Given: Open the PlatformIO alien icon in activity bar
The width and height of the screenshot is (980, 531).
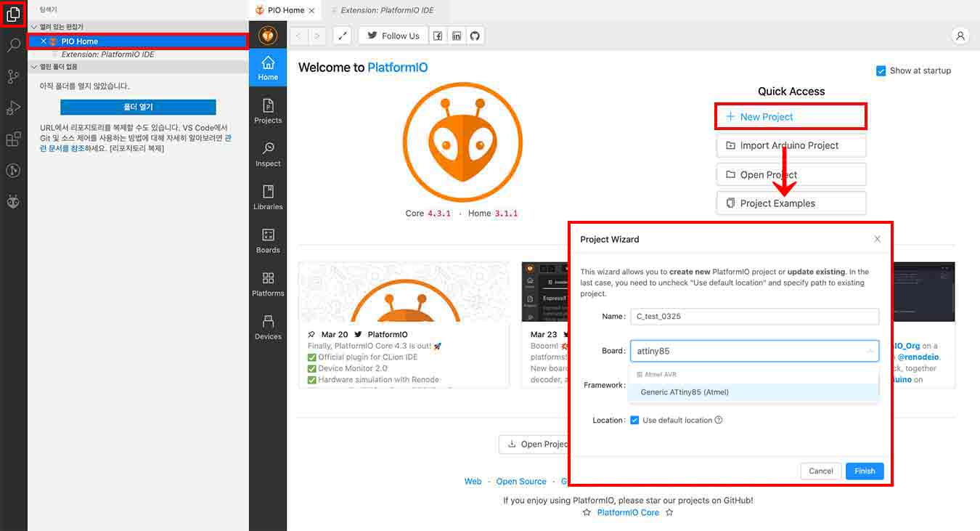Looking at the screenshot, I should [x=13, y=201].
